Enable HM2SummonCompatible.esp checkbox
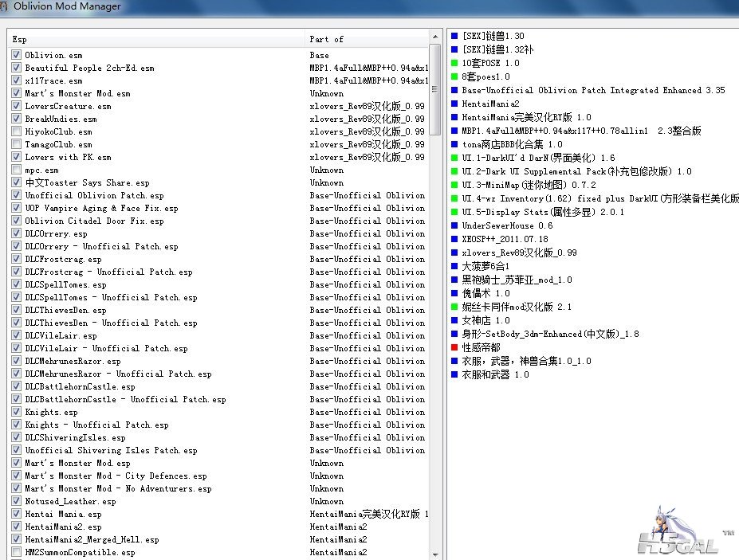Image resolution: width=739 pixels, height=560 pixels. (x=17, y=552)
